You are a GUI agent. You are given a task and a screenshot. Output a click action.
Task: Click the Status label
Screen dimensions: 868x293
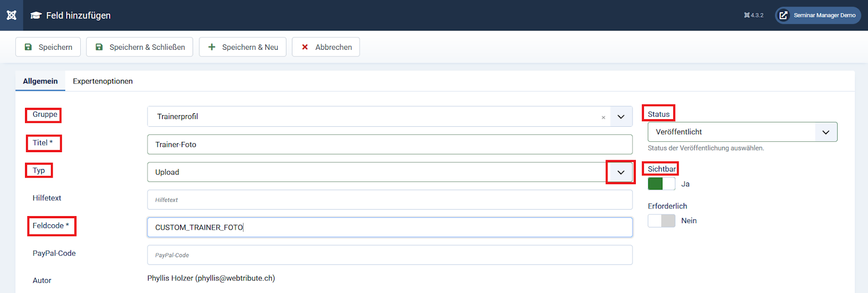click(x=659, y=114)
